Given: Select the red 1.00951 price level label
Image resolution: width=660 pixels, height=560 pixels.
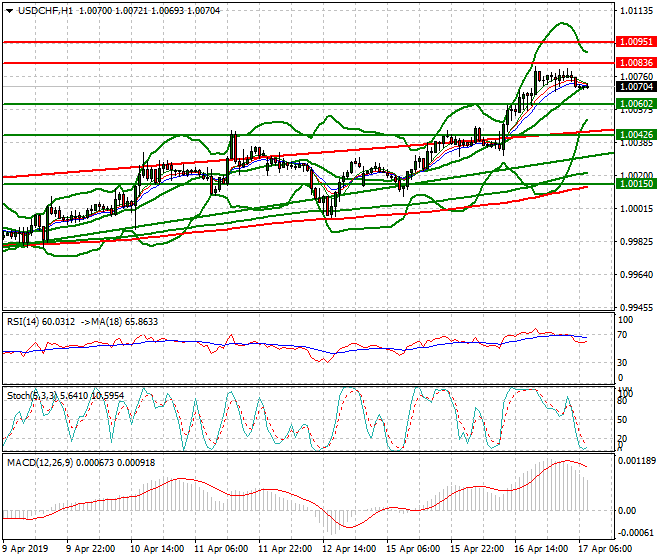Looking at the screenshot, I should point(636,42).
